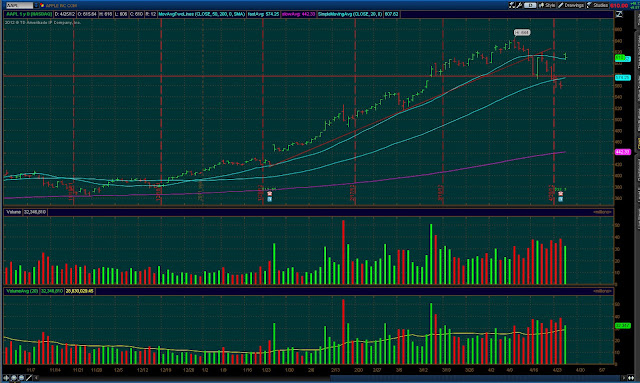Click the zoom in magnifier icon

coord(13,378)
